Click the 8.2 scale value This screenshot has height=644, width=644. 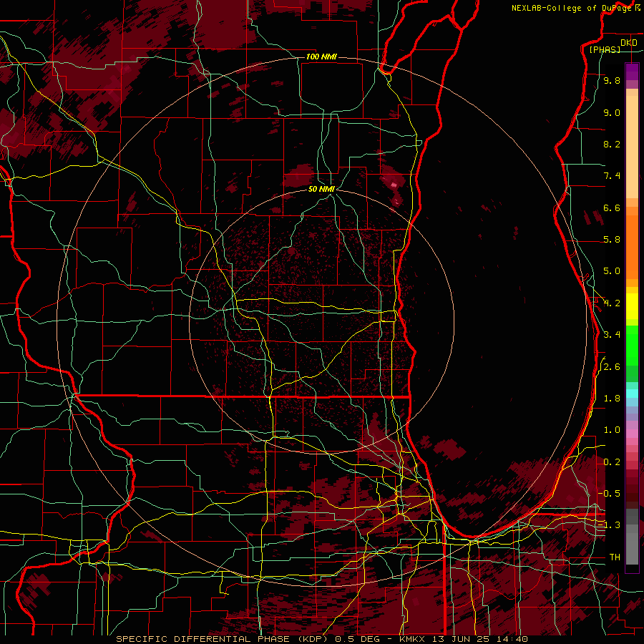tap(612, 144)
